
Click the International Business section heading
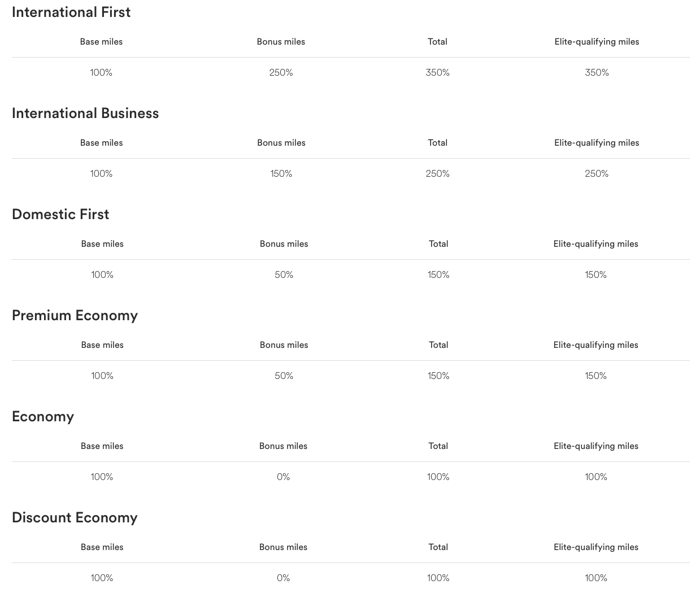(x=85, y=114)
